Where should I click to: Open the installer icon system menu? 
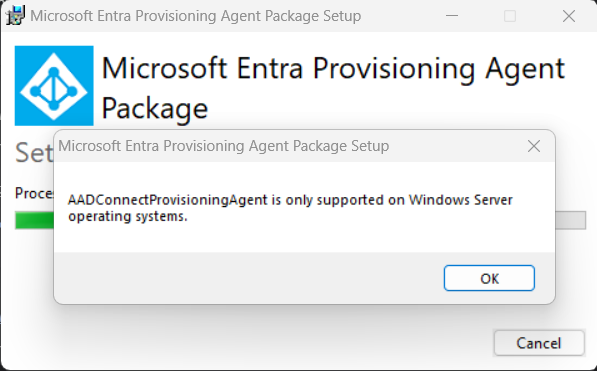coord(15,16)
